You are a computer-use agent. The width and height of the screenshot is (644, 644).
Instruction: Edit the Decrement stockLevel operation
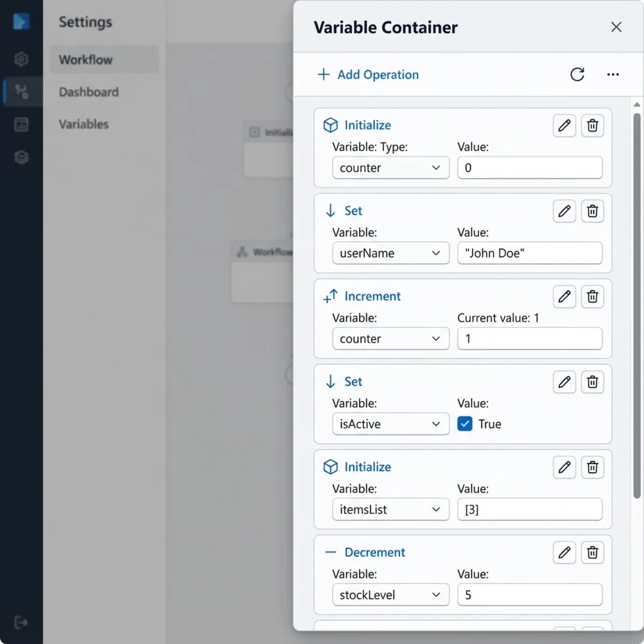pos(564,552)
